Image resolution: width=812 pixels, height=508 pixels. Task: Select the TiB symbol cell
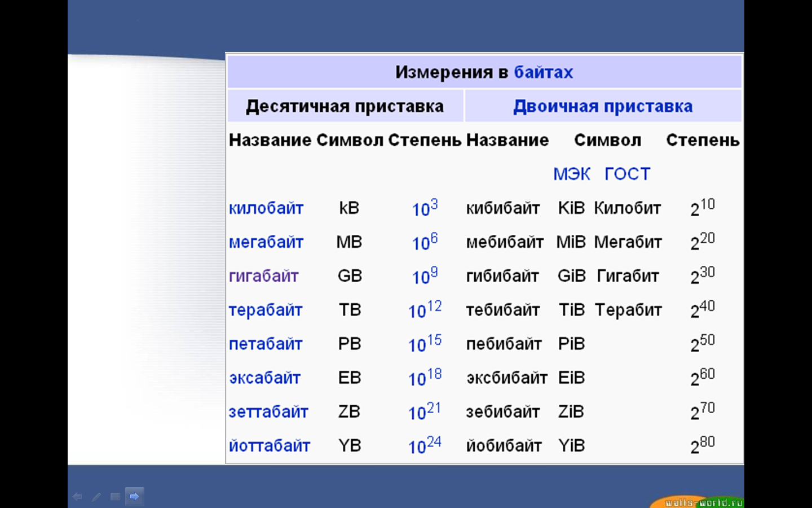click(x=572, y=310)
